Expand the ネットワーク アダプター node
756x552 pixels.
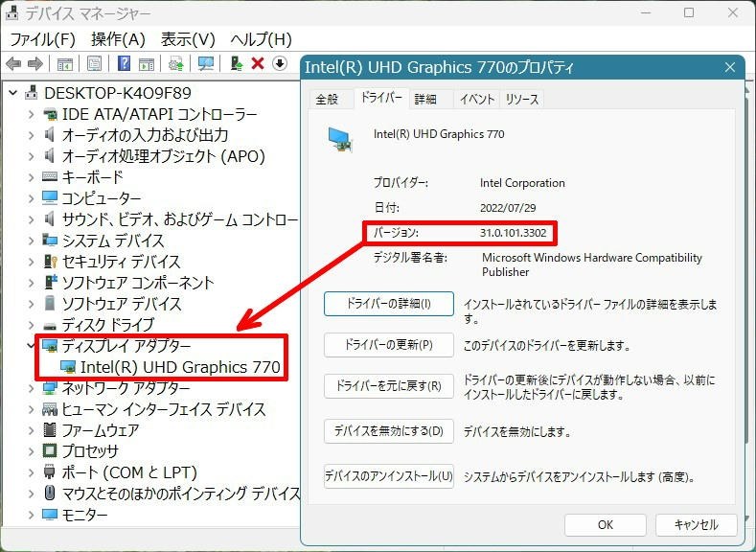click(32, 388)
